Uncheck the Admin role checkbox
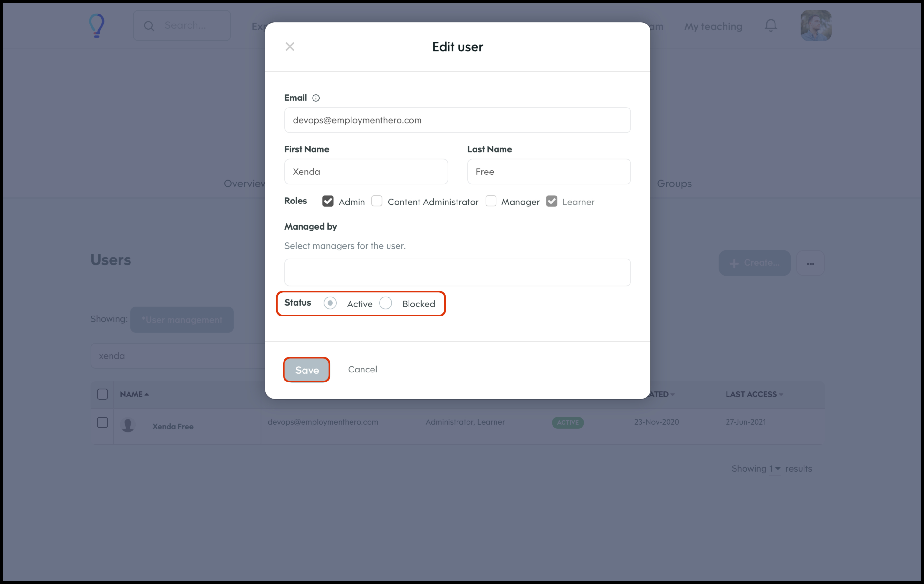The width and height of the screenshot is (924, 584). click(x=328, y=201)
